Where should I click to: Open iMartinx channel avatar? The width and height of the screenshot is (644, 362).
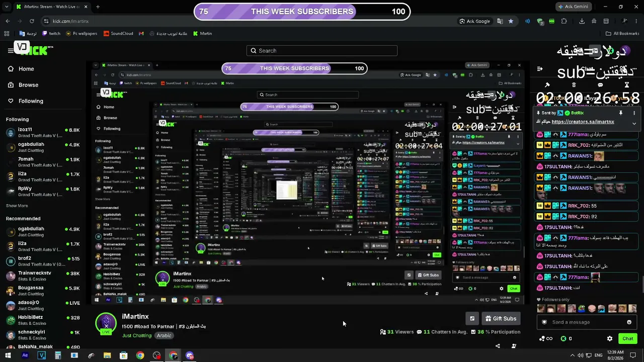click(106, 324)
